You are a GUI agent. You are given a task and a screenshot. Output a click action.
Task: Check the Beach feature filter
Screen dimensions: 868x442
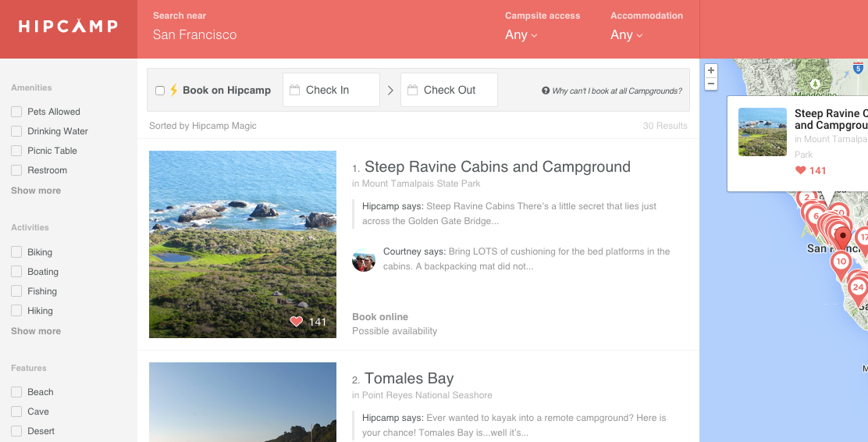click(16, 392)
